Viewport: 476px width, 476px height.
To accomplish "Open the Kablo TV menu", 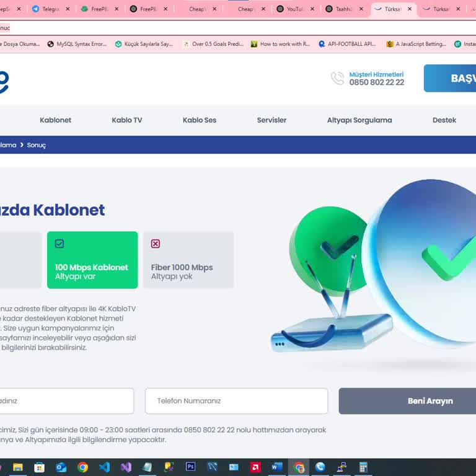I will tap(127, 120).
